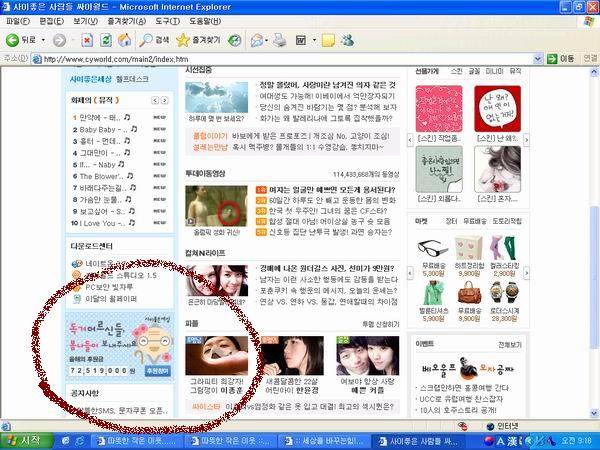Image resolution: width=600 pixels, height=450 pixels.
Task: Go to Home page icon
Action: click(x=124, y=40)
